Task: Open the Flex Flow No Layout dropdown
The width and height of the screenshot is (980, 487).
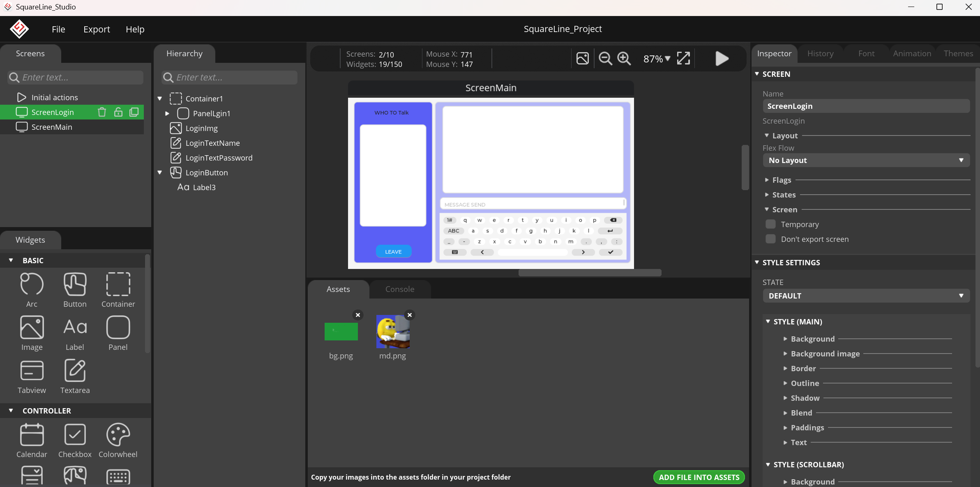Action: coord(866,161)
